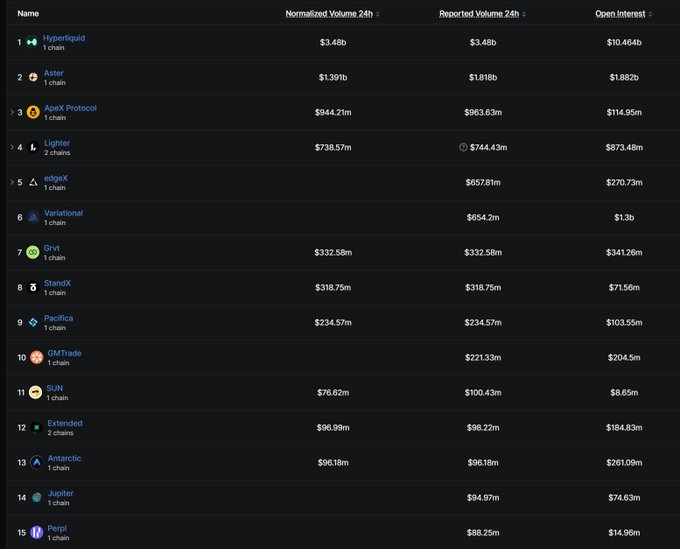The image size is (680, 549).
Task: Select Jupiter reported volume $94.97m
Action: (x=483, y=497)
